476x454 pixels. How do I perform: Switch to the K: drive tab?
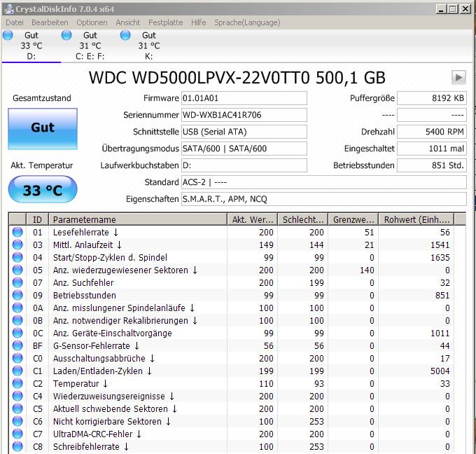(x=148, y=46)
